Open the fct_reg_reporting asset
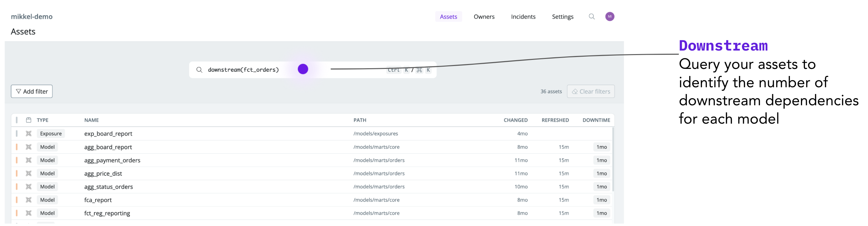 coord(107,213)
